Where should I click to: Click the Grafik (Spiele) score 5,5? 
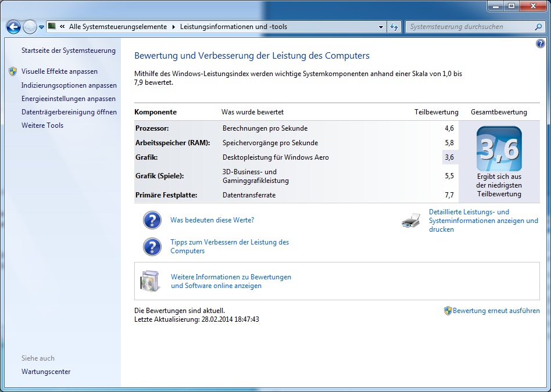click(x=449, y=176)
